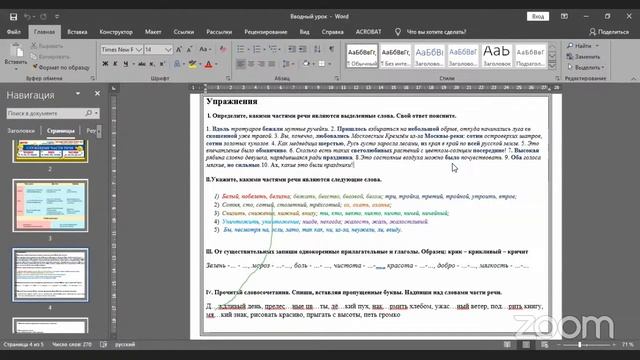Open proofing check icon in status bar
The height and width of the screenshot is (360, 640).
tap(104, 344)
